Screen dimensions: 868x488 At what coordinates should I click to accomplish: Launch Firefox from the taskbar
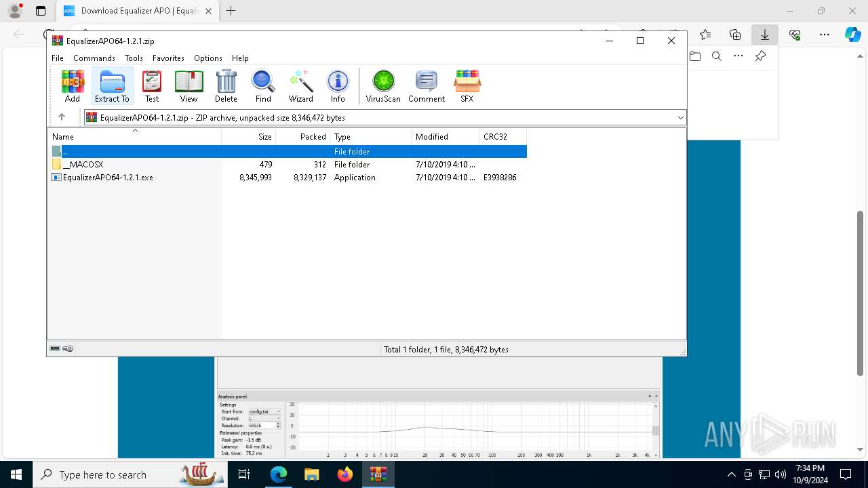pos(345,474)
